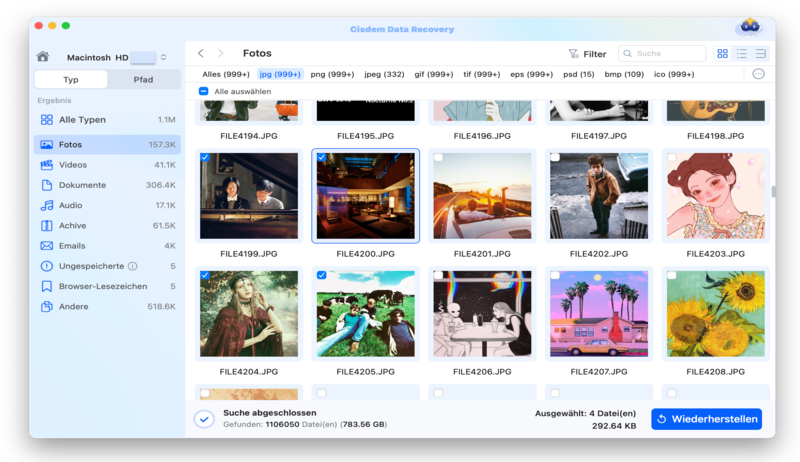
Task: Open the Videos category
Action: tap(72, 165)
